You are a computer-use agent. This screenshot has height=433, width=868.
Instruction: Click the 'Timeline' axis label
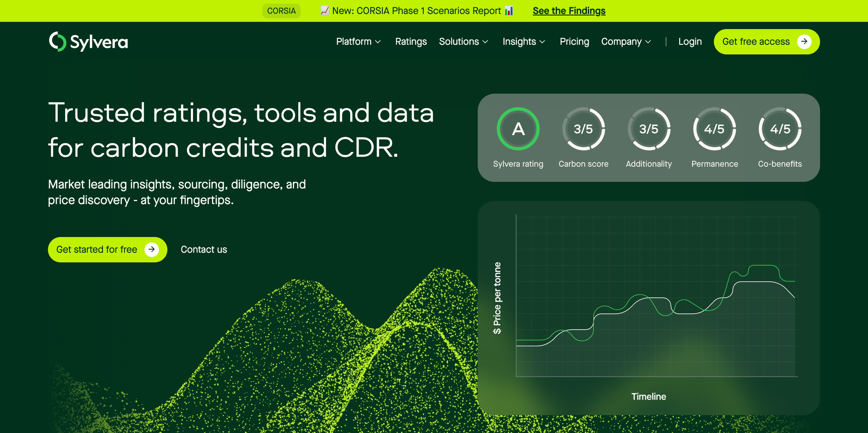pyautogui.click(x=649, y=397)
